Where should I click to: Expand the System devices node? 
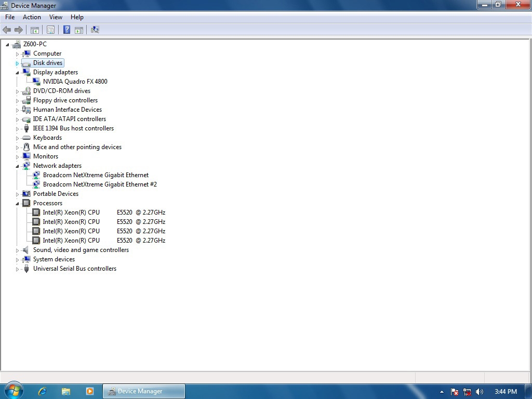click(x=17, y=260)
